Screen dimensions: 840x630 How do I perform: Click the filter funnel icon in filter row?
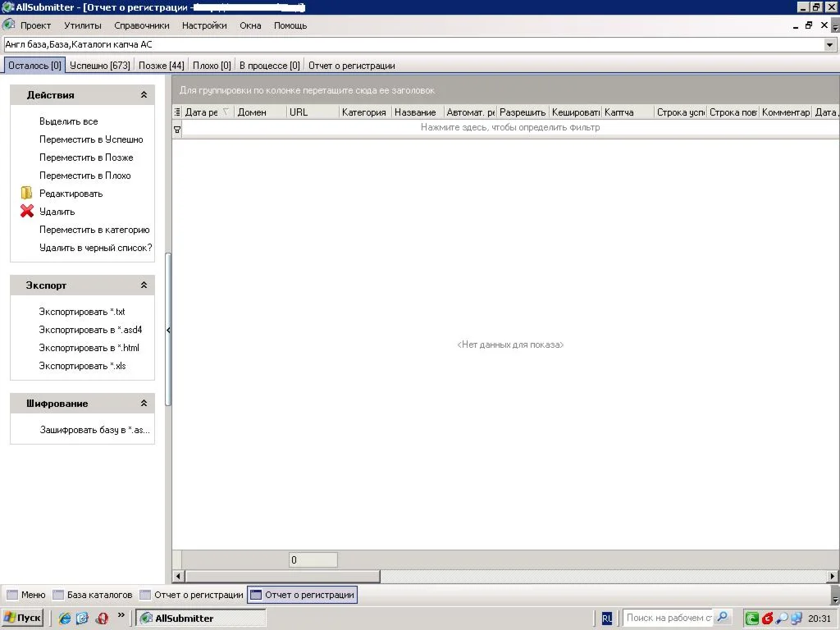177,129
